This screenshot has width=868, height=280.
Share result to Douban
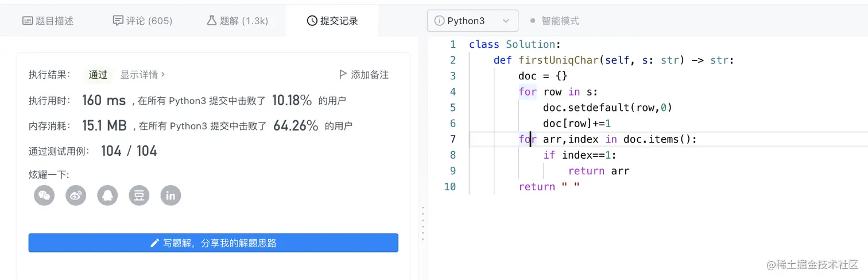click(139, 195)
